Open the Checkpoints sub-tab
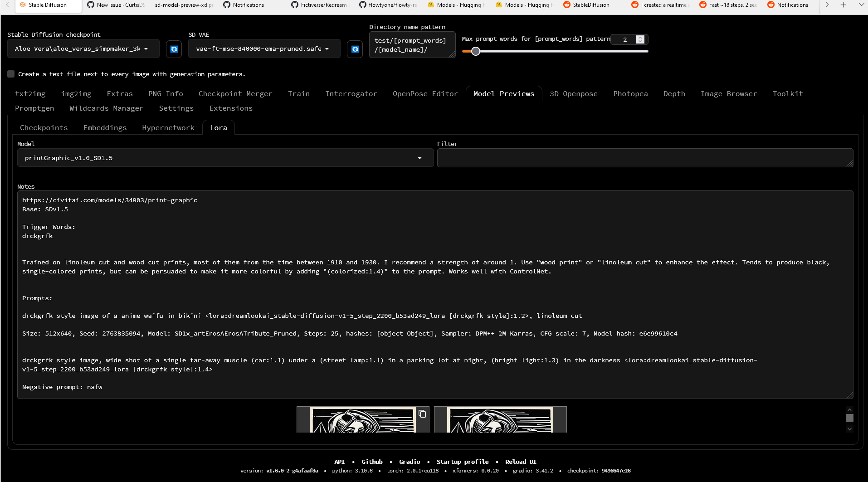The width and height of the screenshot is (868, 482). 44,127
